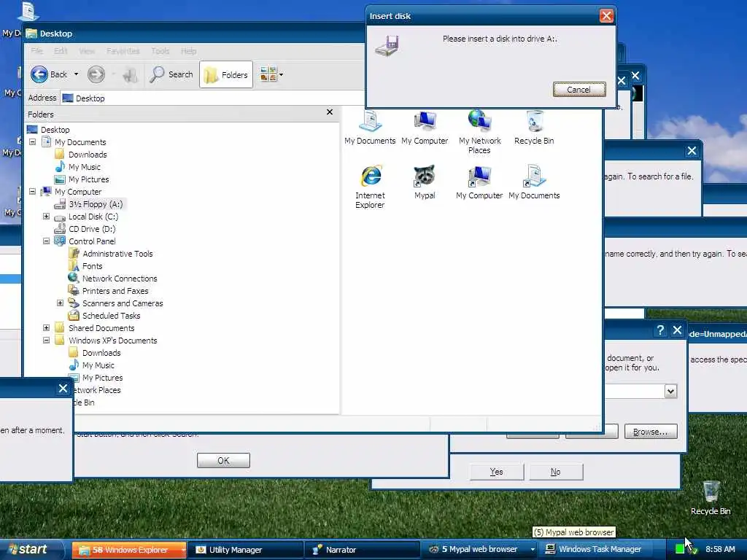Switch to Narrator in the taskbar

point(362,550)
